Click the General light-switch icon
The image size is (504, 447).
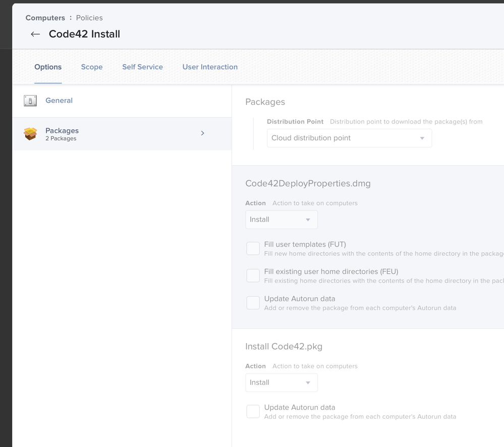(30, 100)
